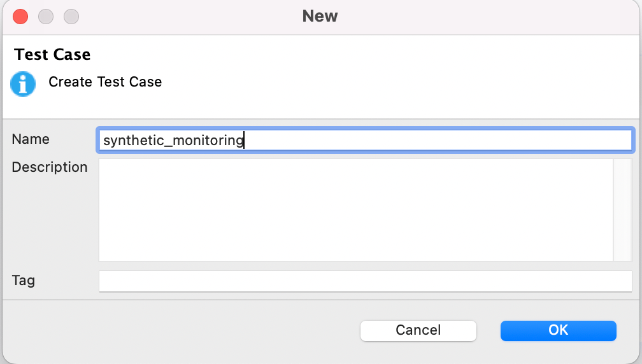Click inside the Description text area

pos(356,210)
